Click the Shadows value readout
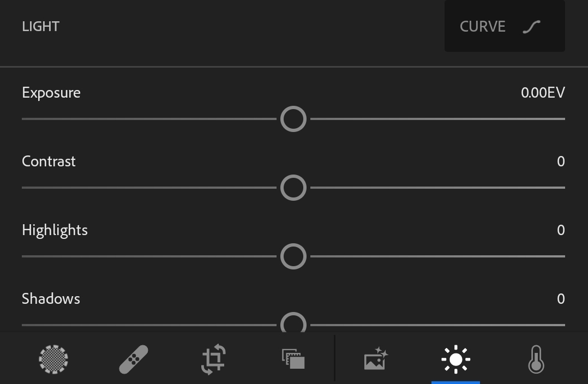This screenshot has height=384, width=588. pyautogui.click(x=561, y=299)
